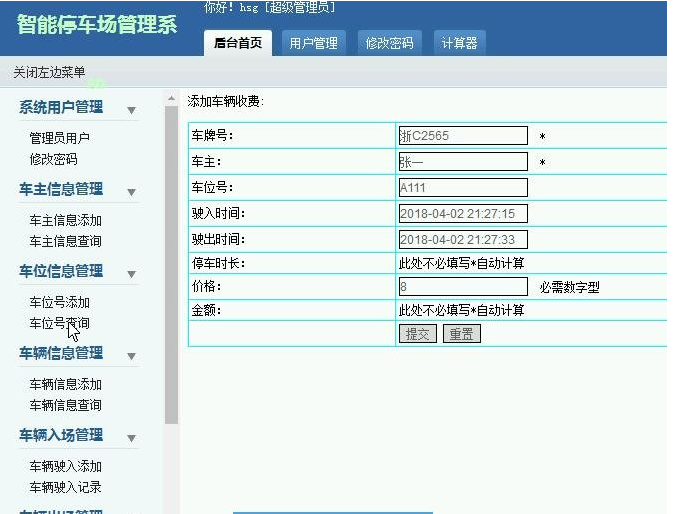Select 车辆入场管理 menu heading
Screen dimensions: 690x514
pos(61,435)
